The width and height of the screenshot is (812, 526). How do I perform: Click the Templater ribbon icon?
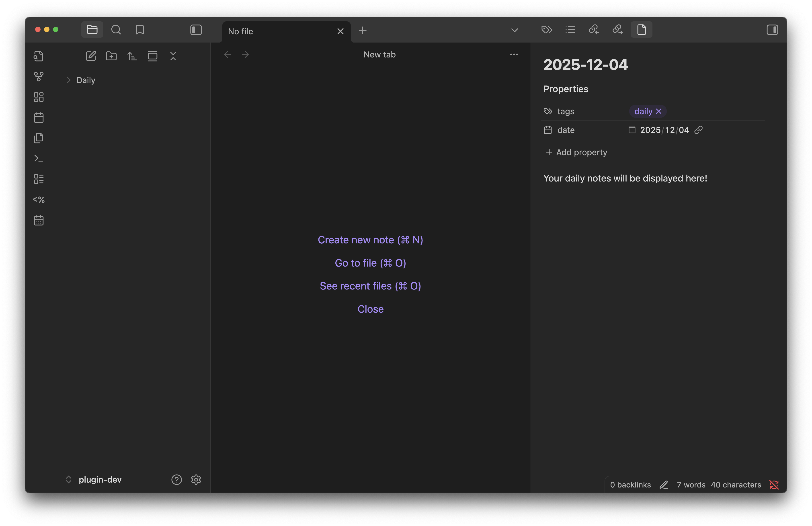(x=39, y=200)
